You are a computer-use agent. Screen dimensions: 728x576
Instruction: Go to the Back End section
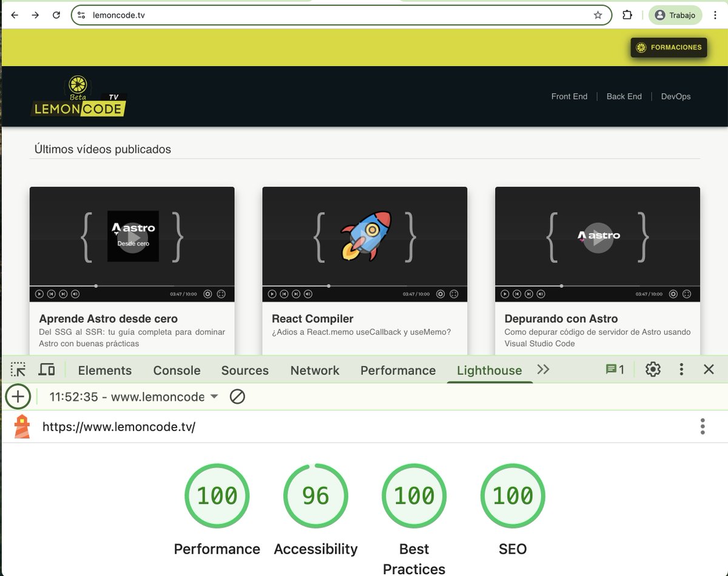point(624,96)
